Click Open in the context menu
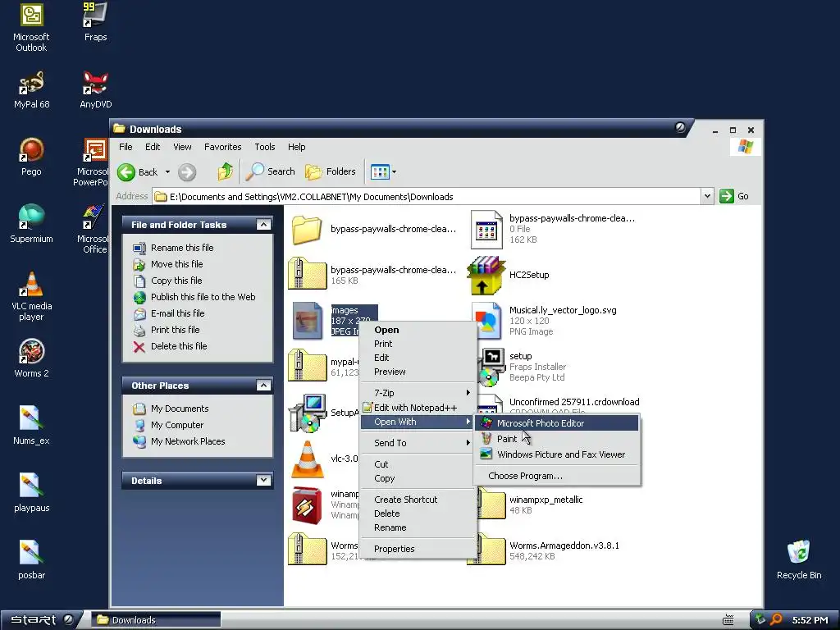The image size is (840, 630). tap(418, 330)
